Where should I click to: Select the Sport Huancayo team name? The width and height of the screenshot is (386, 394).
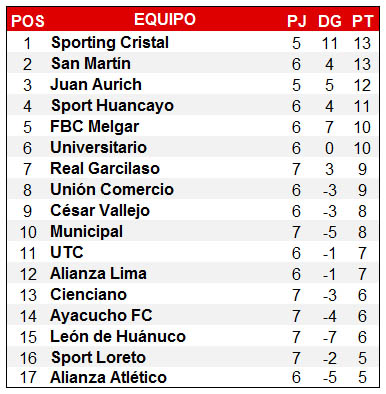pos(112,106)
